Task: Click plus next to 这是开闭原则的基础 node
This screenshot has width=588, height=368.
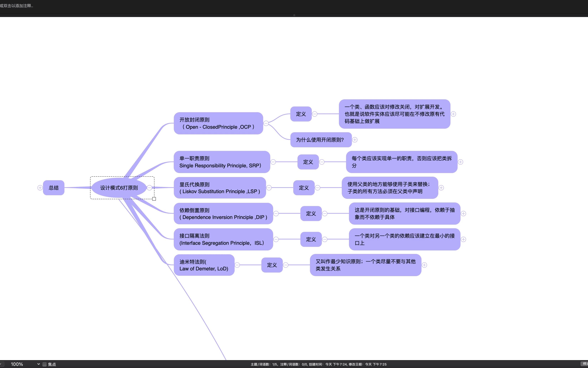Action: (x=463, y=214)
